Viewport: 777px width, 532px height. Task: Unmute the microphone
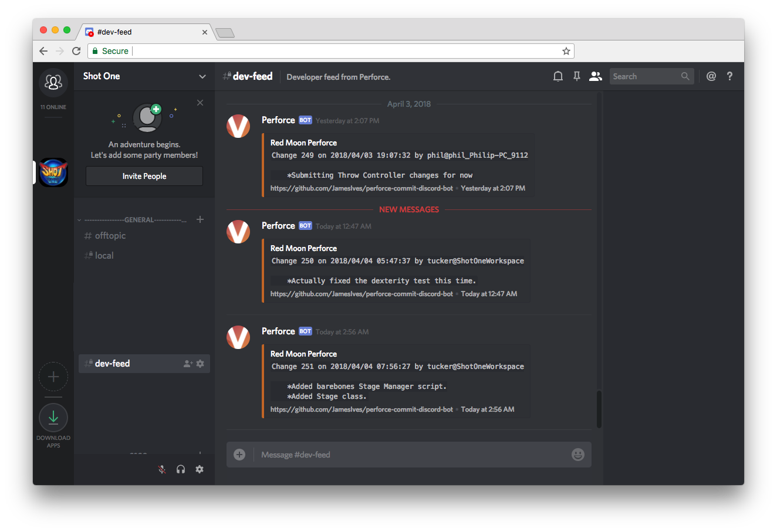point(163,469)
